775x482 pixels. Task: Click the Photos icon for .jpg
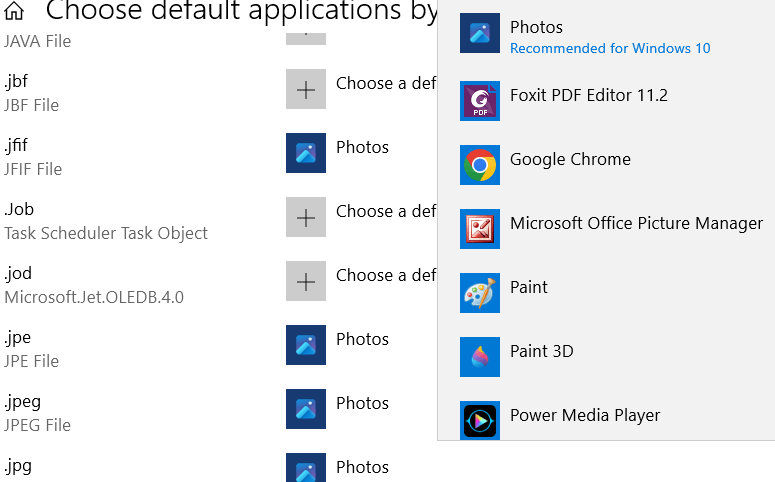tap(306, 468)
